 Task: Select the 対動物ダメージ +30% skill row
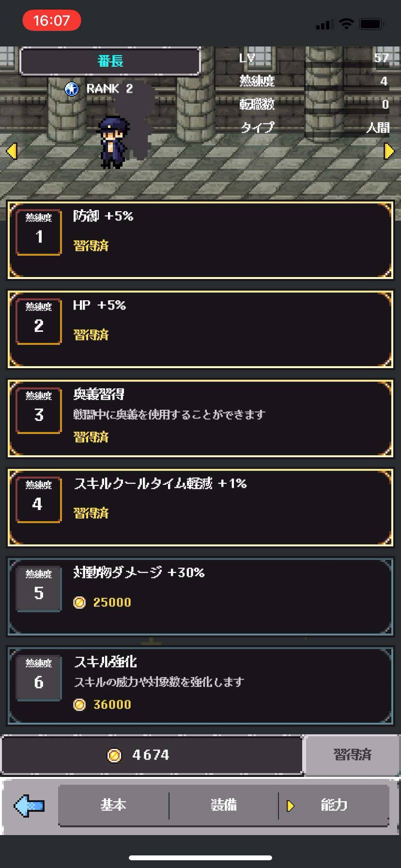[200, 597]
